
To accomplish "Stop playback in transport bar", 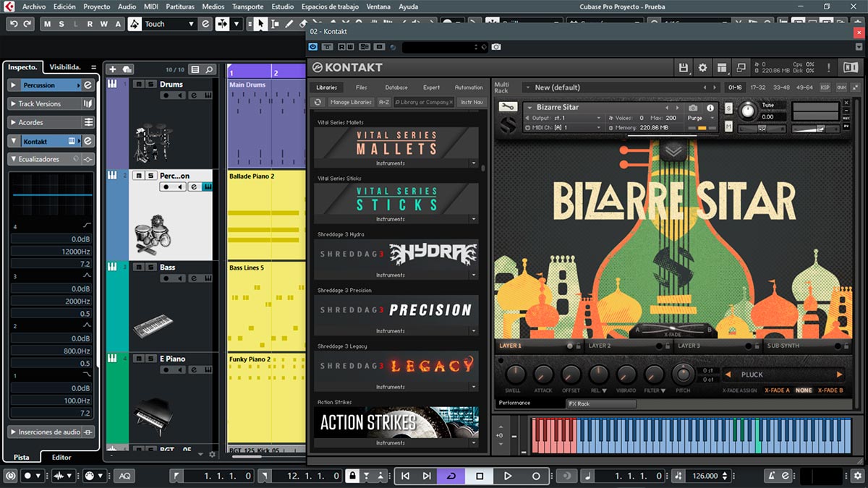I will pyautogui.click(x=480, y=476).
